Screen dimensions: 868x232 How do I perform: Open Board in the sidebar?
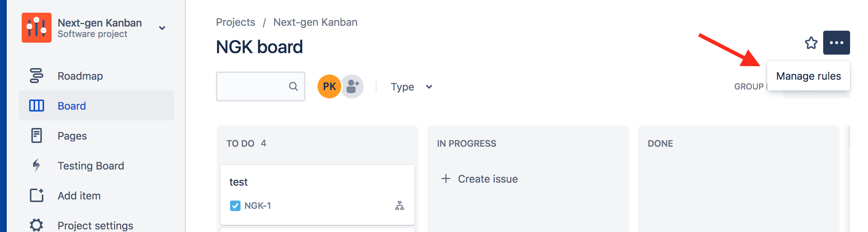coord(72,106)
